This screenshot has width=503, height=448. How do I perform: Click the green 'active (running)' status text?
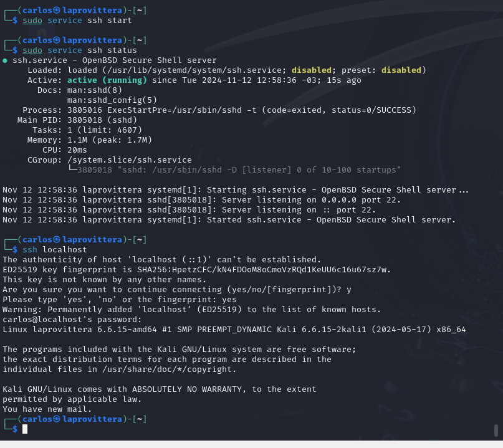pyautogui.click(x=107, y=80)
